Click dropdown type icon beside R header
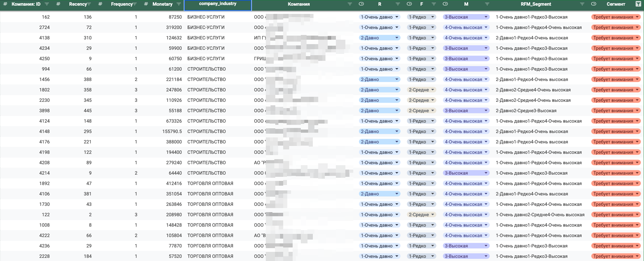Viewport: 644px width, 261px height. [x=361, y=4]
